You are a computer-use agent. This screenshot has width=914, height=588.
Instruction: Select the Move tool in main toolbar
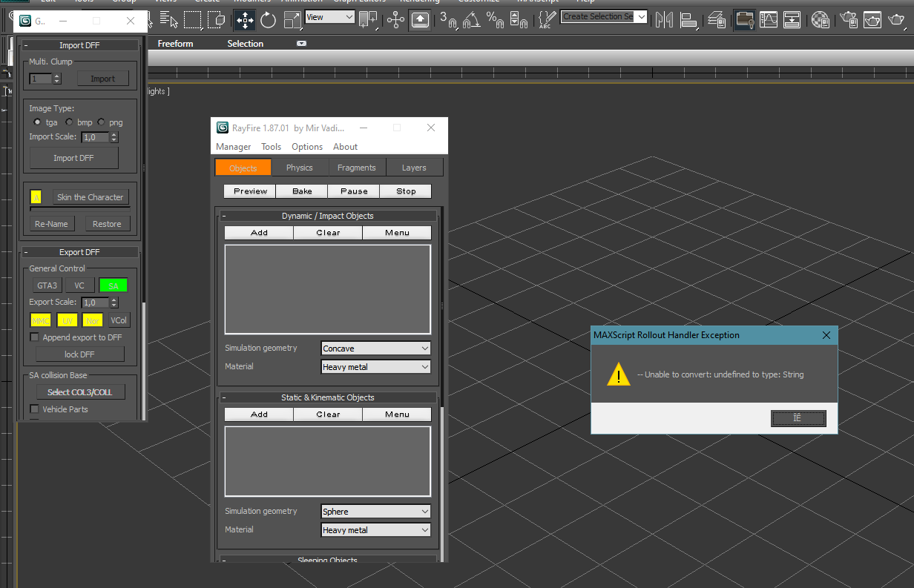click(245, 20)
